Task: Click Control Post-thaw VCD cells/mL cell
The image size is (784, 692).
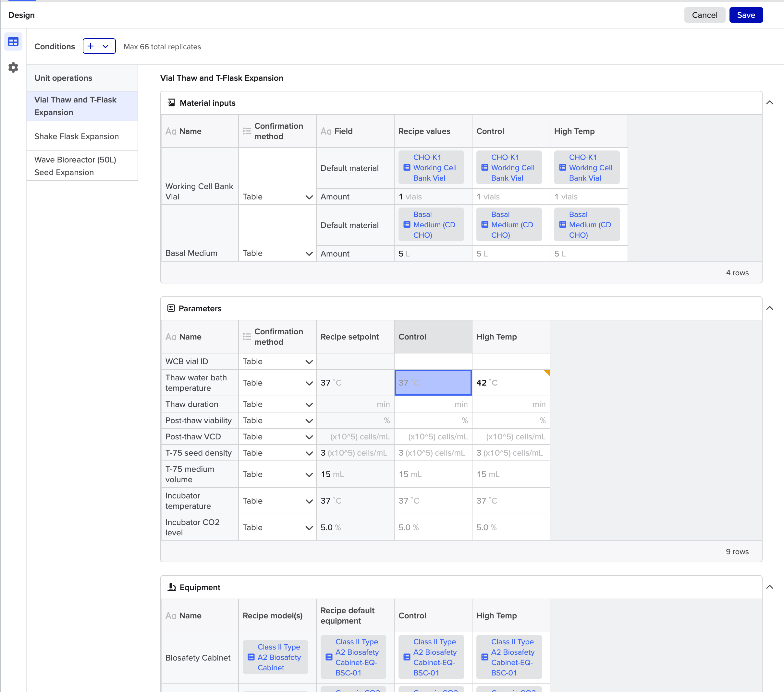Action: pyautogui.click(x=433, y=437)
